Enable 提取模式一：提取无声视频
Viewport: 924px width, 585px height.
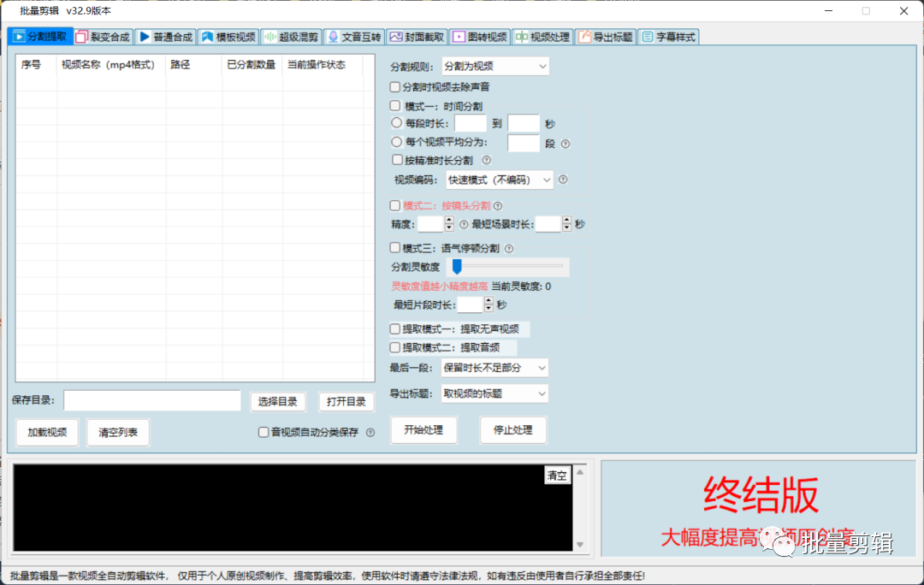(x=394, y=328)
